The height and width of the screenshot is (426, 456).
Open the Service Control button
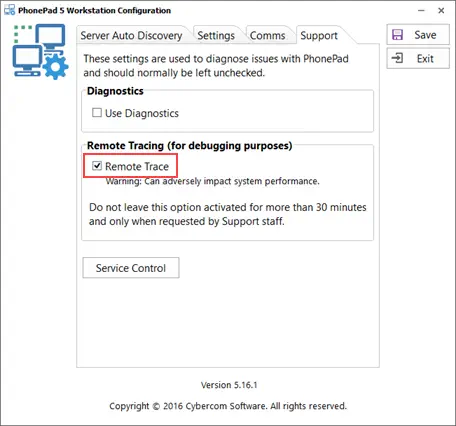131,268
